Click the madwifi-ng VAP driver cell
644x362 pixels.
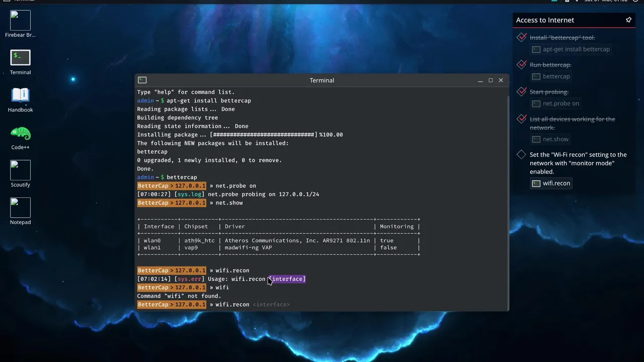tap(248, 248)
